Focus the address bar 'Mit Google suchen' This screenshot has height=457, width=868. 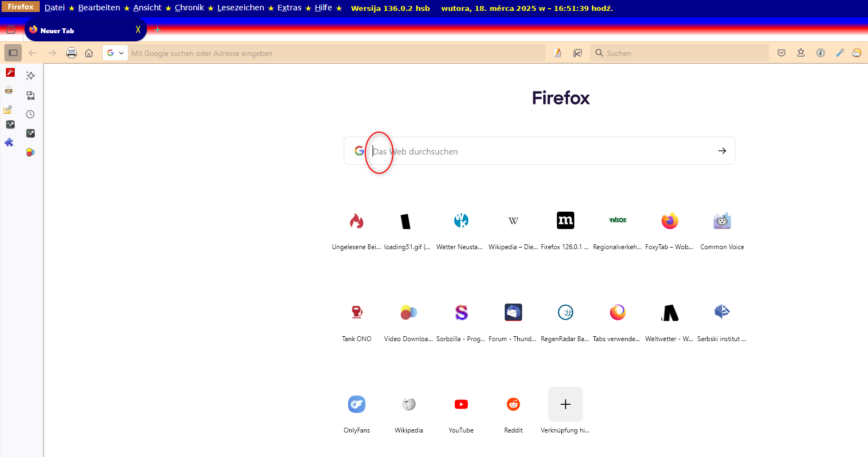(336, 53)
